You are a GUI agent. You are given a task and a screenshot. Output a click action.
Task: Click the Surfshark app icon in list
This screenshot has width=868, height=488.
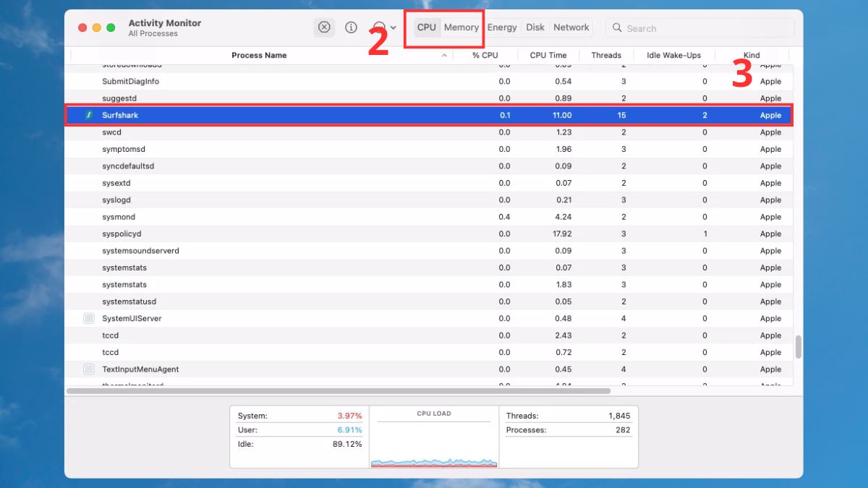[89, 115]
